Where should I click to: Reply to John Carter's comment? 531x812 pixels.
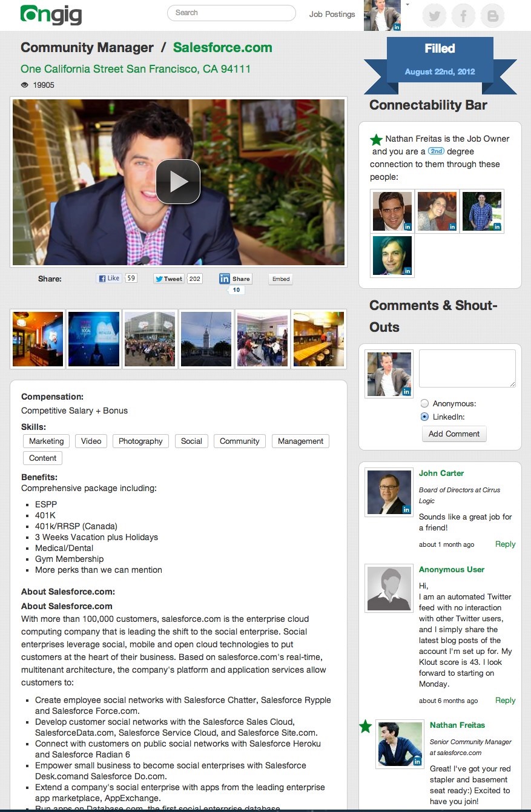pyautogui.click(x=505, y=544)
